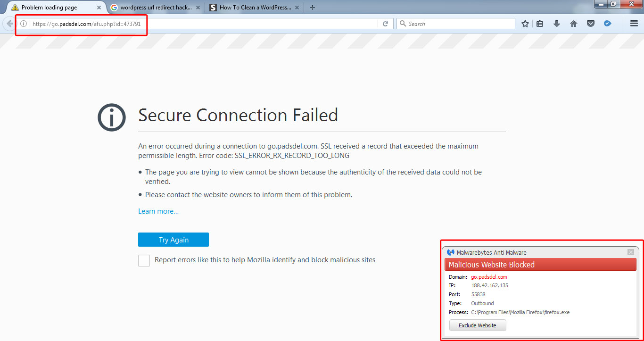Open the Downloads arrow icon
This screenshot has width=644, height=341.
(x=557, y=24)
